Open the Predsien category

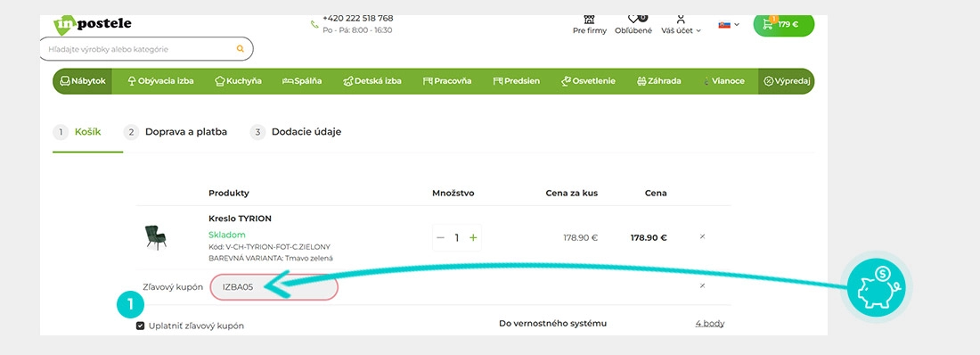pyautogui.click(x=516, y=81)
